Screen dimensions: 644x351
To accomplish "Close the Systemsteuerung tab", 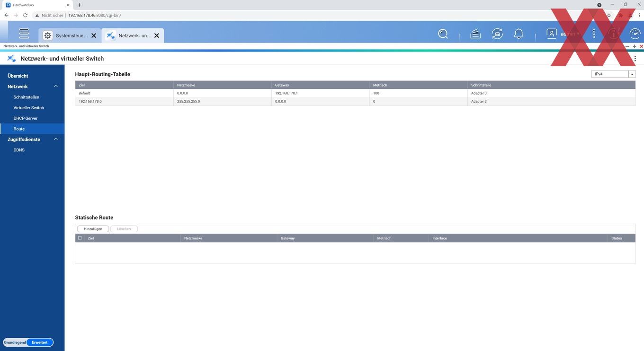I will point(94,35).
